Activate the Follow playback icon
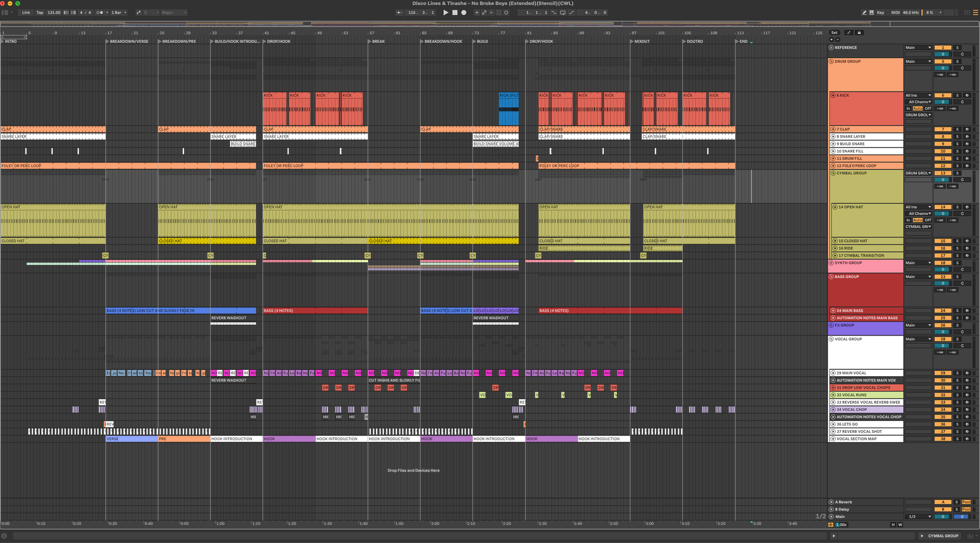This screenshot has width=980, height=543. coord(401,13)
